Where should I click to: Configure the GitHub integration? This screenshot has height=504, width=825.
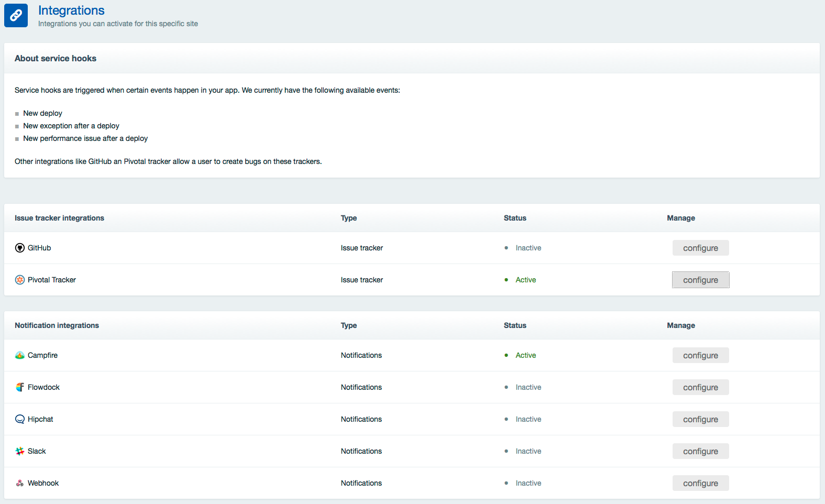click(x=700, y=248)
